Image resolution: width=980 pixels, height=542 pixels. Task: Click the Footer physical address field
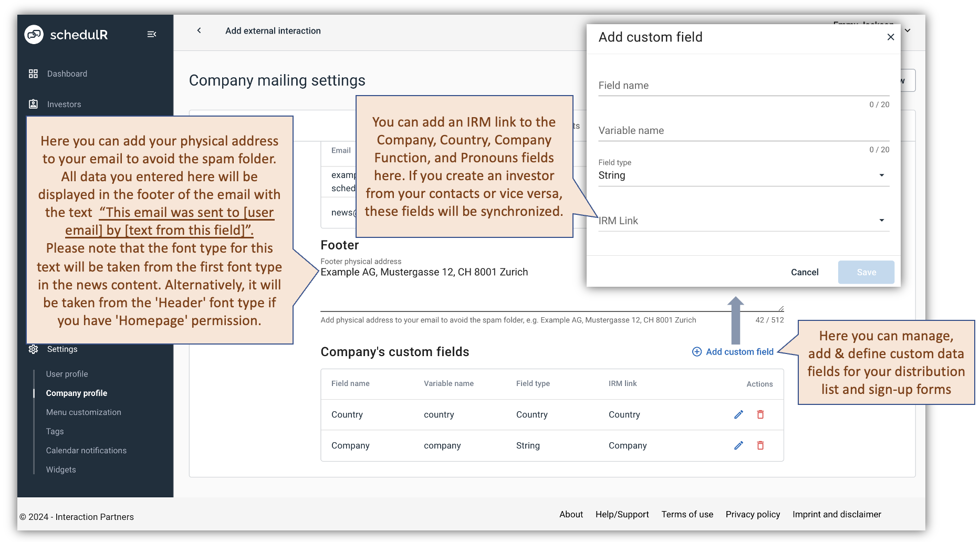[473, 272]
